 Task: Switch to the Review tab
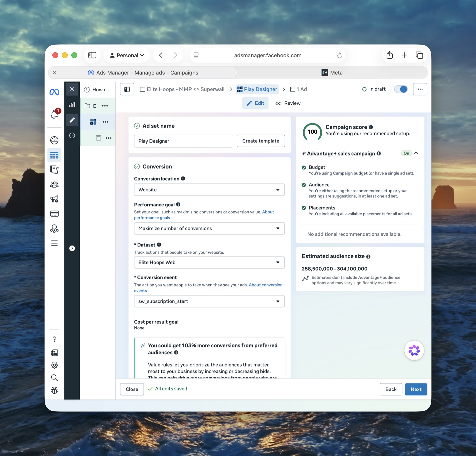(288, 103)
